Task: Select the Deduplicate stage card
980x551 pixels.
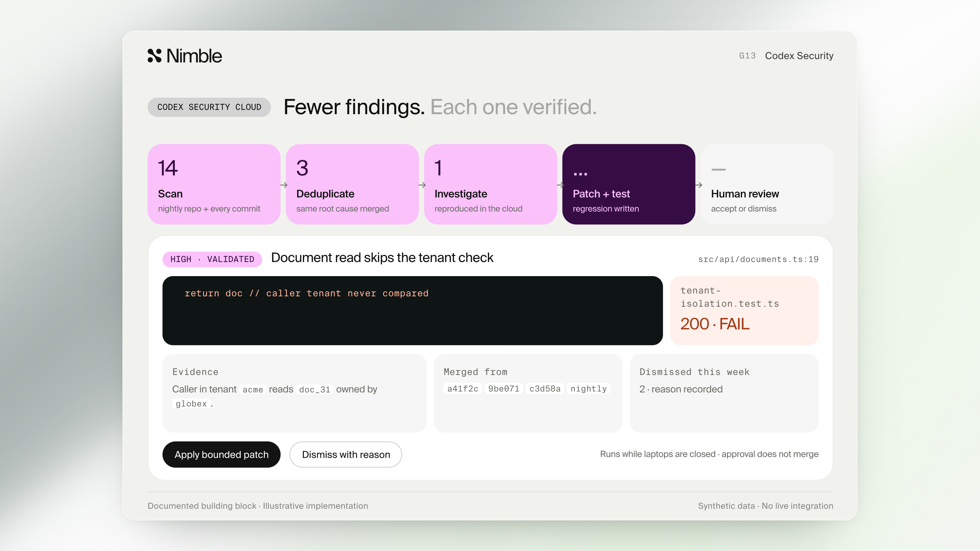Action: (x=352, y=184)
